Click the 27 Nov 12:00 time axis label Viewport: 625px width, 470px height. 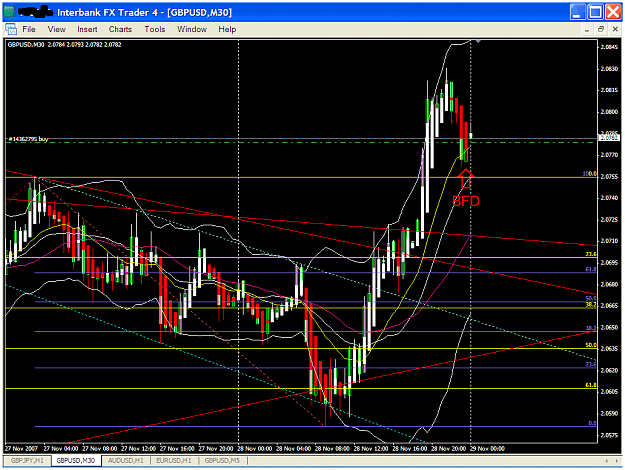pyautogui.click(x=138, y=448)
